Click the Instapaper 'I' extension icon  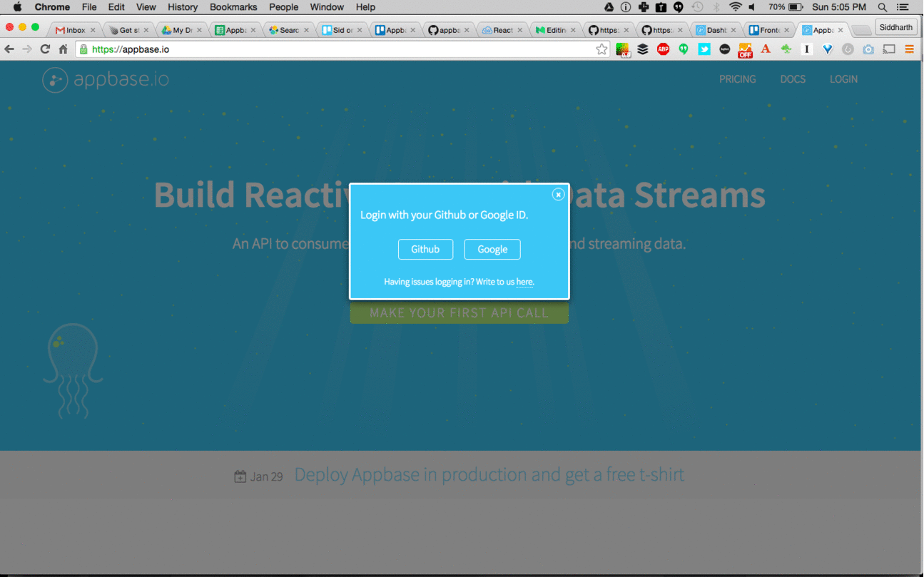[x=807, y=49]
